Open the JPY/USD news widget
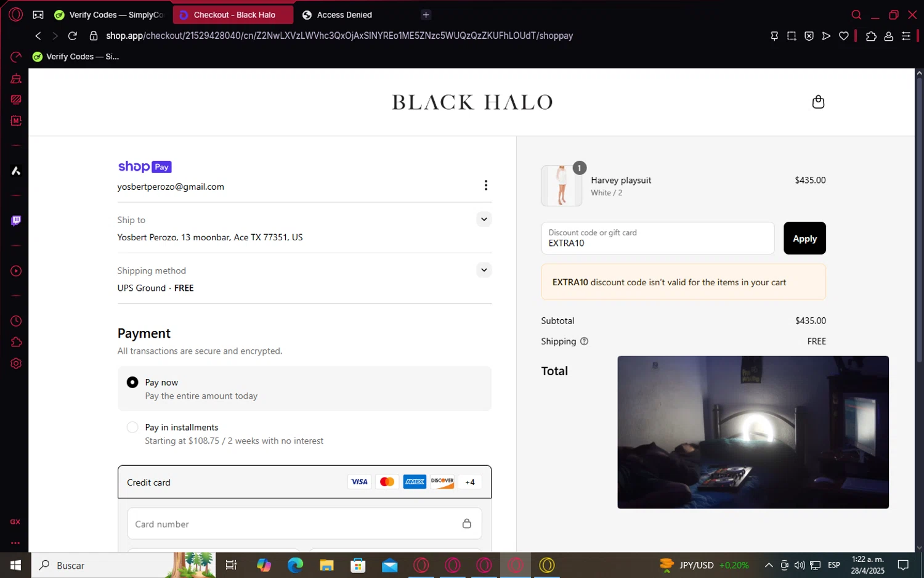The width and height of the screenshot is (924, 578). point(704,565)
